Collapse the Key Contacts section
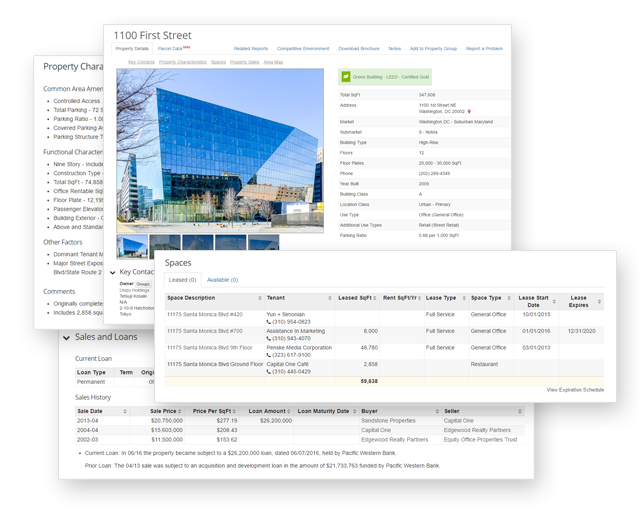The height and width of the screenshot is (512, 640). 111,272
